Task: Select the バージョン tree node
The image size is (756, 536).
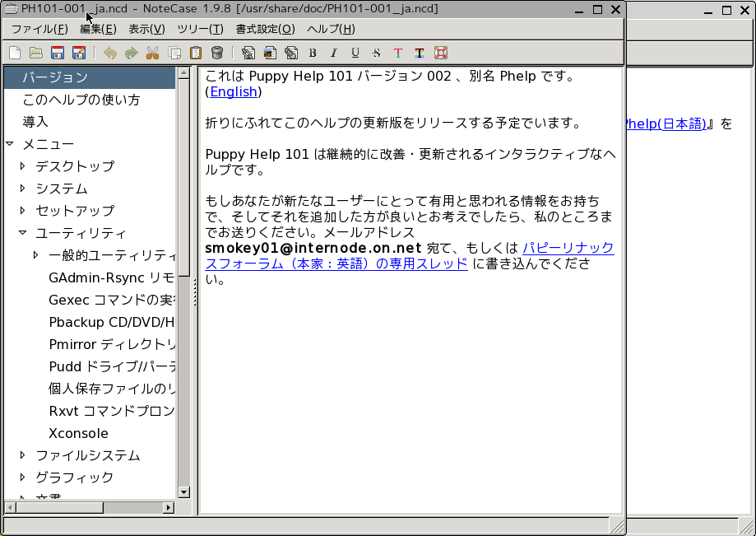Action: [90, 77]
